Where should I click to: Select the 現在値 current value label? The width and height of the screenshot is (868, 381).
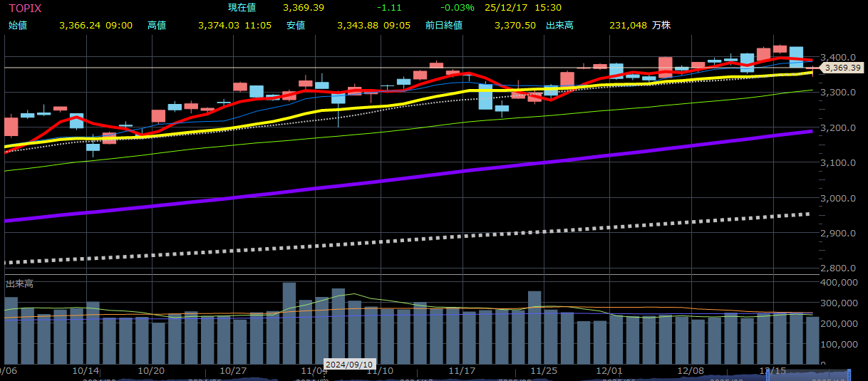click(x=242, y=8)
